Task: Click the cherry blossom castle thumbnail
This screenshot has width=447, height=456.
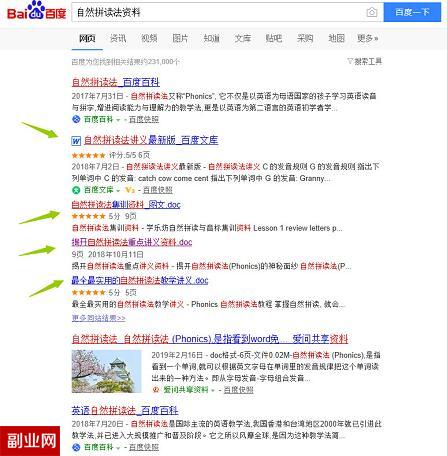Action: click(x=106, y=371)
